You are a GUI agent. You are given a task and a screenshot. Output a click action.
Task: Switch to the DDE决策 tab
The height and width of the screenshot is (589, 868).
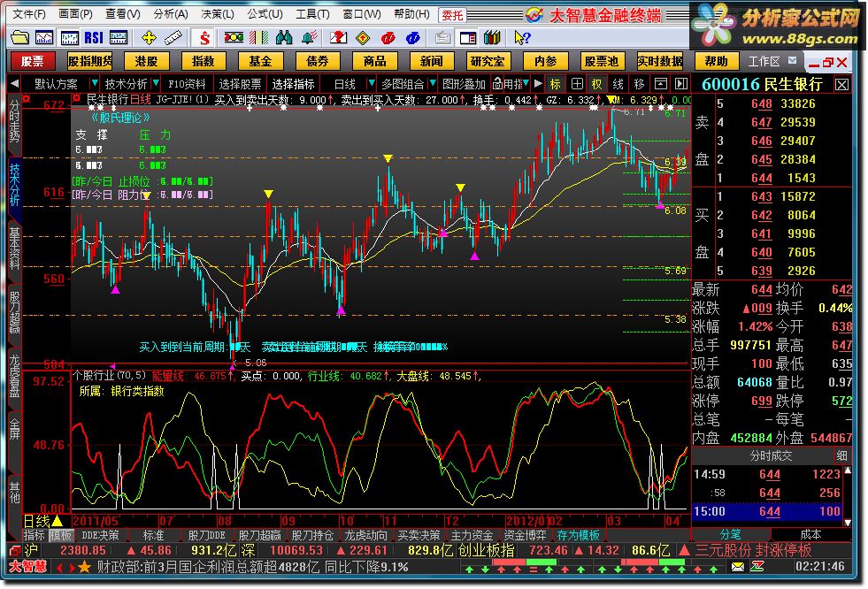(100, 535)
